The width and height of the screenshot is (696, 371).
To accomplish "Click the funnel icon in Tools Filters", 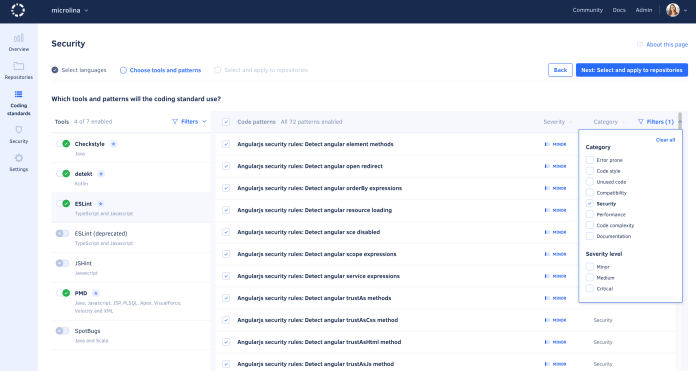I will (175, 122).
